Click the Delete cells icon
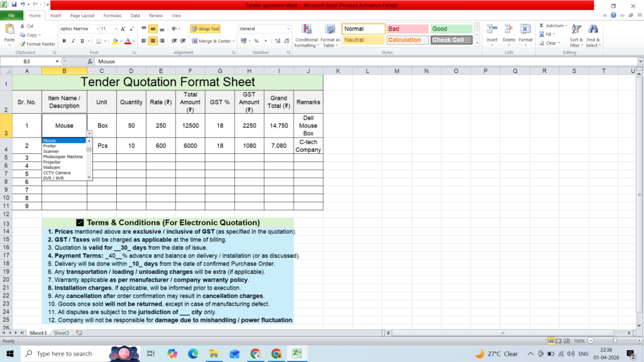 coord(508,30)
